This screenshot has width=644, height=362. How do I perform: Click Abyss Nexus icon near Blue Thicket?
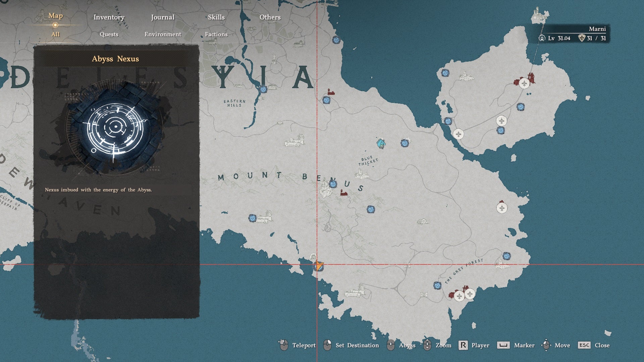click(405, 143)
